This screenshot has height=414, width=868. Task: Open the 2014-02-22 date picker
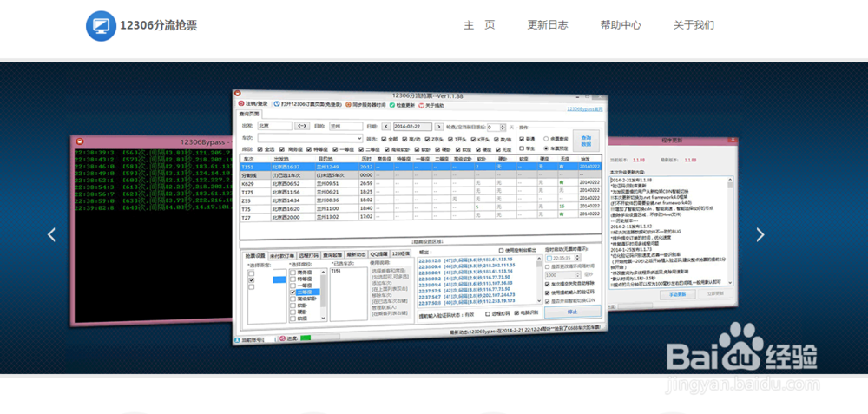click(x=412, y=127)
